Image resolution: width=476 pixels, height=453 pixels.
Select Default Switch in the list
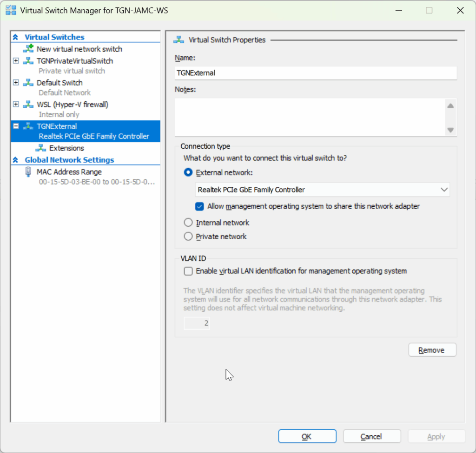pyautogui.click(x=59, y=83)
